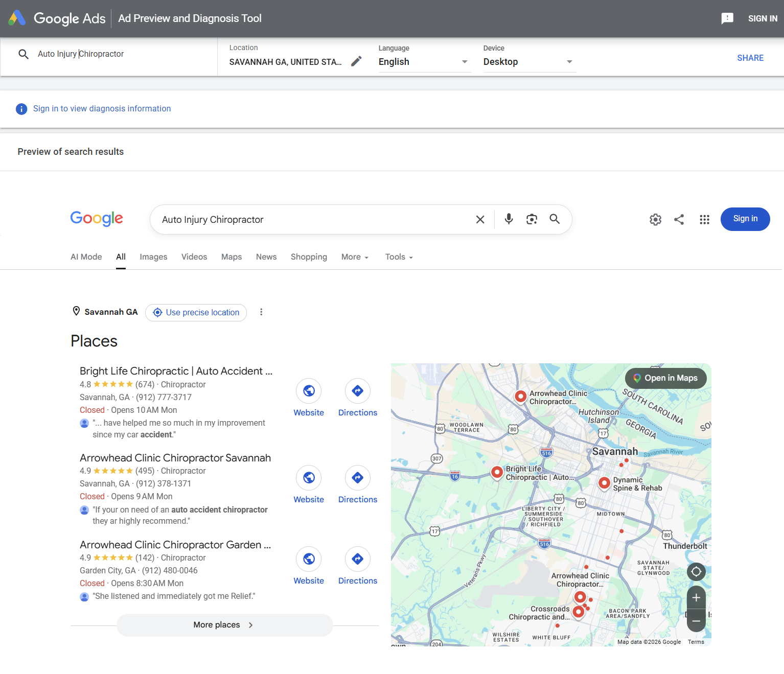Select the All results tab

click(121, 257)
